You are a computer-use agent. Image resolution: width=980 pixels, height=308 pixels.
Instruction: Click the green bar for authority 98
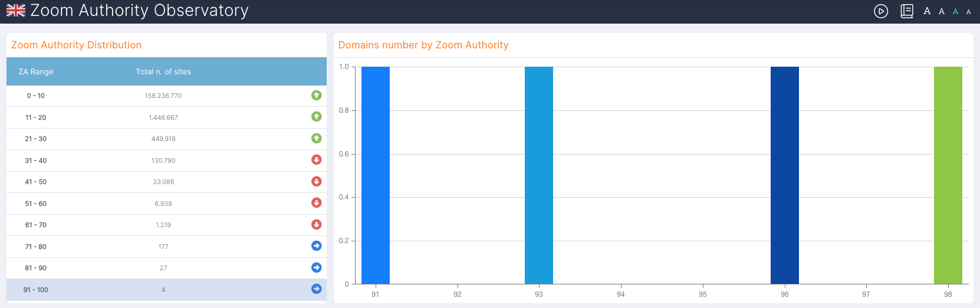(948, 175)
